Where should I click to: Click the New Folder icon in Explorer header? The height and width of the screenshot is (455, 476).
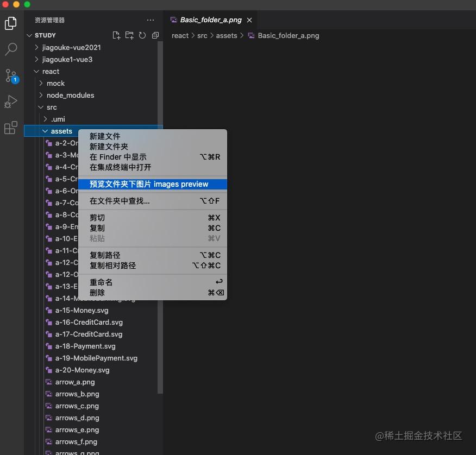(x=129, y=35)
